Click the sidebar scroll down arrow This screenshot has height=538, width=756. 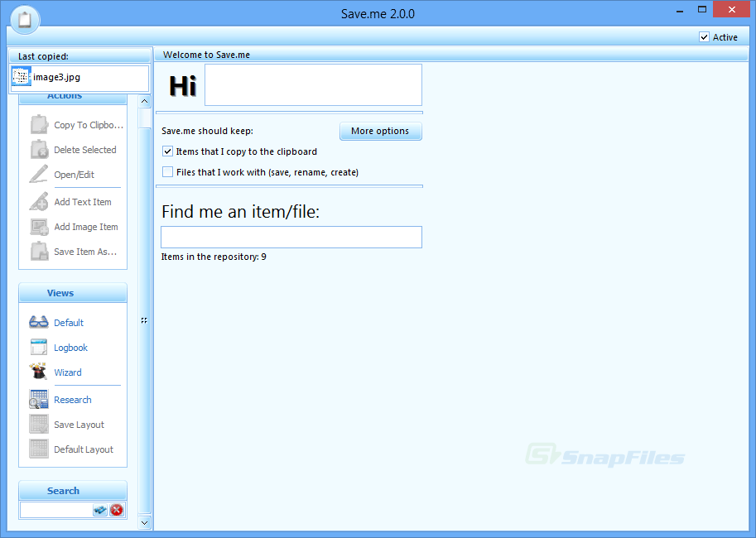click(144, 522)
